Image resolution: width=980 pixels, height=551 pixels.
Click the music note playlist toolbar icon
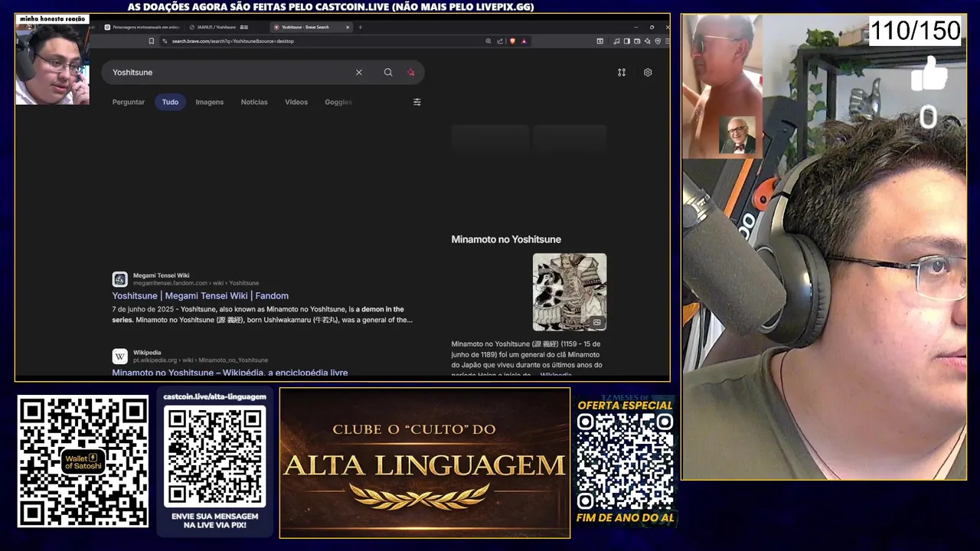pyautogui.click(x=617, y=41)
